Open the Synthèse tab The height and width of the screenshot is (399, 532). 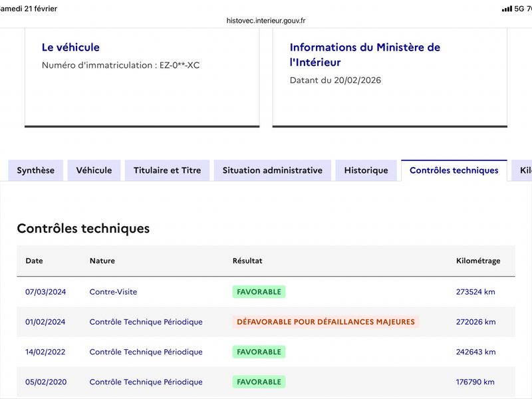(x=36, y=170)
